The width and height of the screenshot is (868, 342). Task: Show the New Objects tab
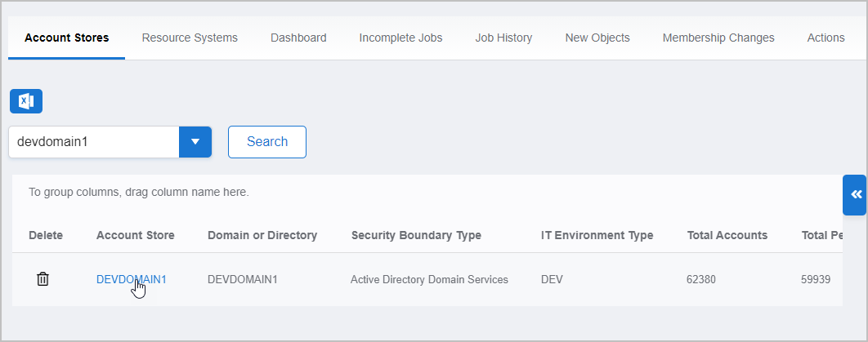point(597,38)
